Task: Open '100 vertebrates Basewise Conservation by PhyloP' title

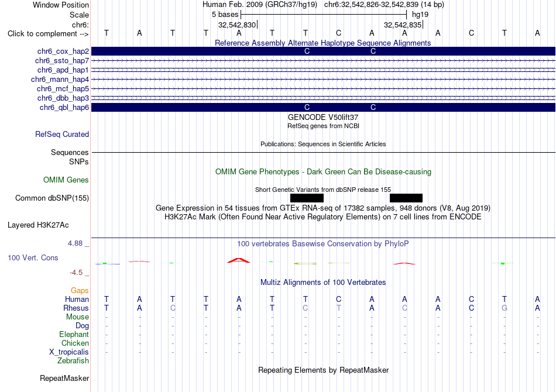Action: (x=323, y=244)
